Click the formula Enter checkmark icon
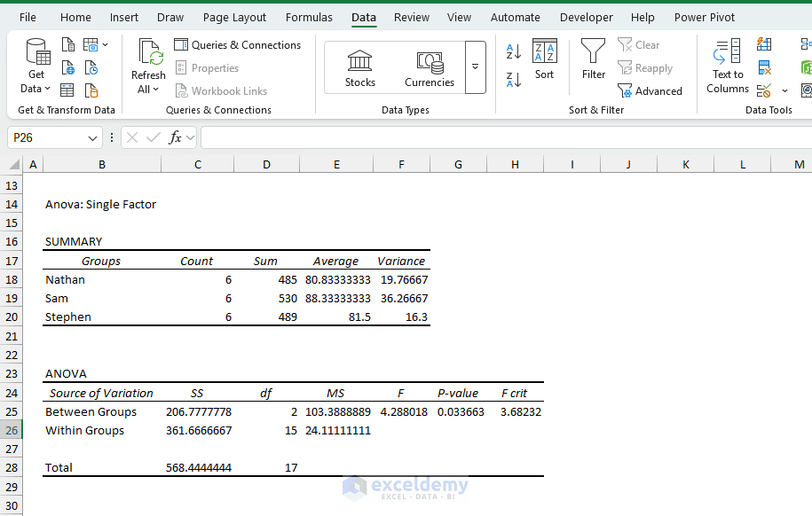Image resolution: width=812 pixels, height=516 pixels. tap(154, 137)
